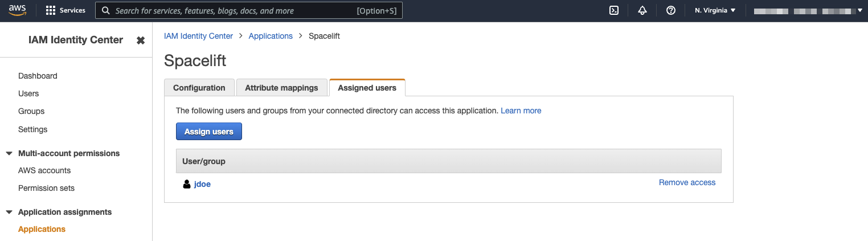Image resolution: width=868 pixels, height=241 pixels.
Task: Open the help question mark menu
Action: (671, 10)
